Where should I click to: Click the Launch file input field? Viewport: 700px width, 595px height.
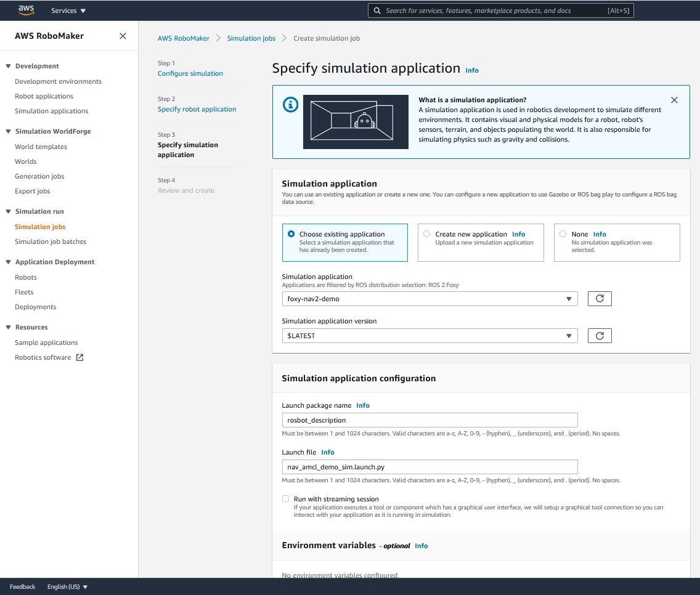click(x=429, y=467)
